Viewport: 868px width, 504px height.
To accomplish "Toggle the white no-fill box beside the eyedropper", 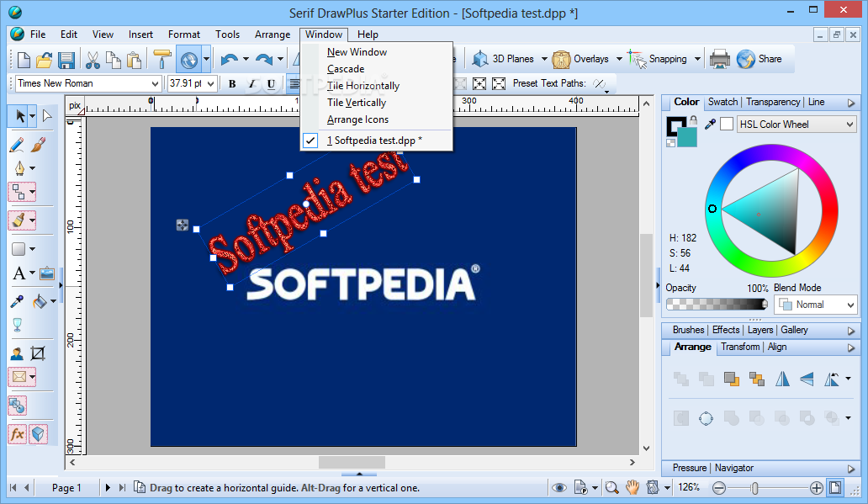I will [x=727, y=124].
